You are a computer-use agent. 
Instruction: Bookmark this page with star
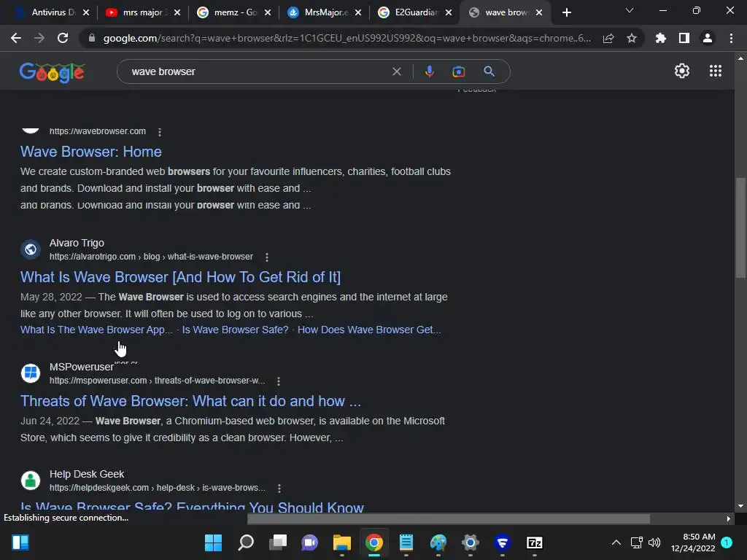pos(632,38)
